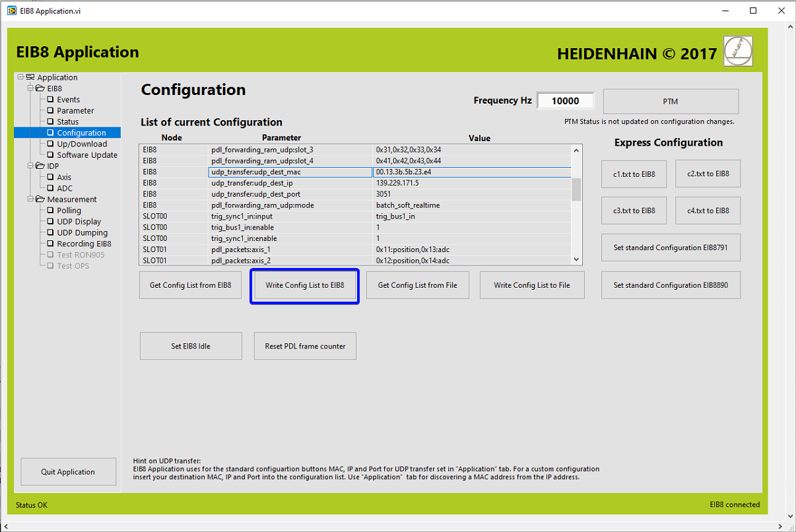Open the Up/Download tree item
The width and height of the screenshot is (796, 532).
click(82, 144)
